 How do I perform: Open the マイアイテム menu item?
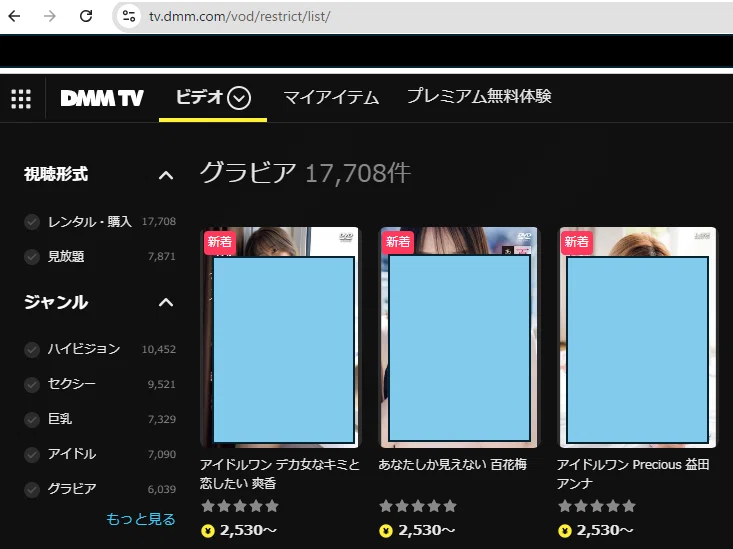(x=331, y=97)
